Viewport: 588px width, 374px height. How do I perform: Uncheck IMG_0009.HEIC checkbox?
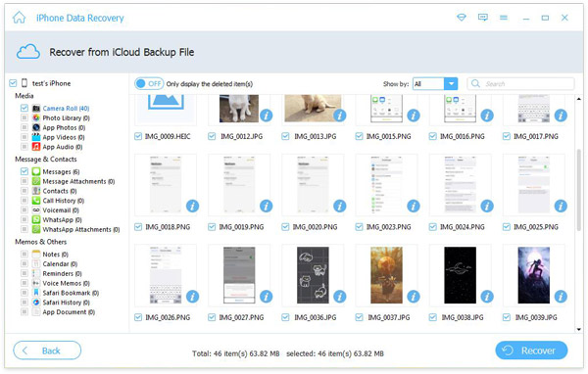[138, 136]
